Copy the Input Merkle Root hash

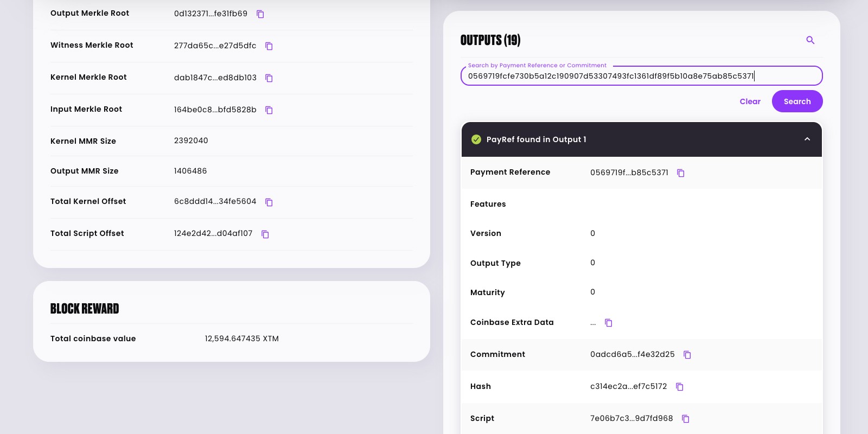(x=269, y=110)
